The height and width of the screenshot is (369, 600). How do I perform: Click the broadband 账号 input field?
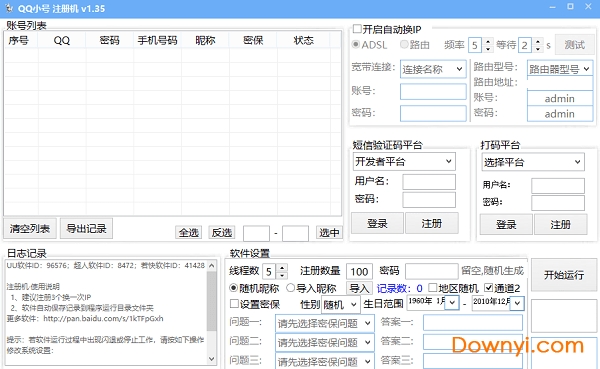(x=433, y=92)
